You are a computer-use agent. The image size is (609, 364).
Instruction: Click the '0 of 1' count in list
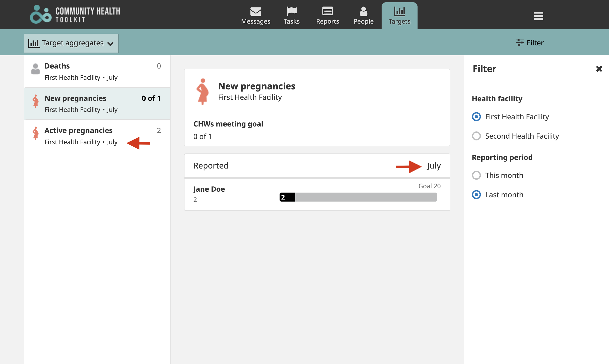click(151, 98)
